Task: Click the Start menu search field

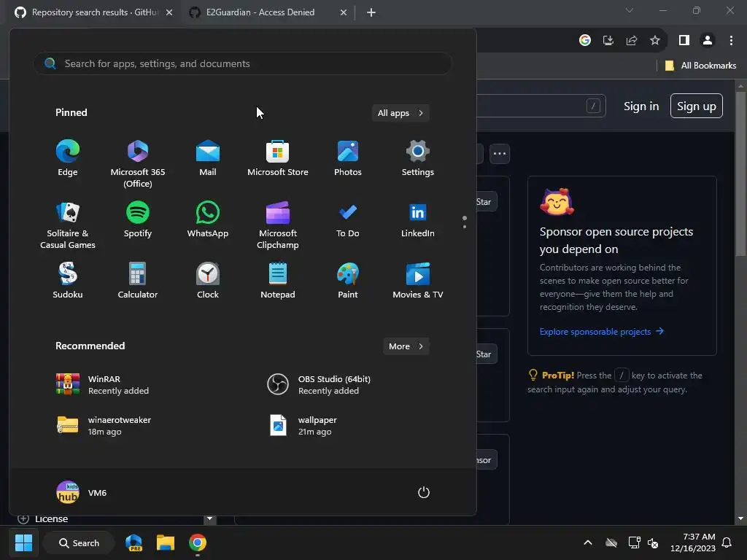Action: coord(242,63)
